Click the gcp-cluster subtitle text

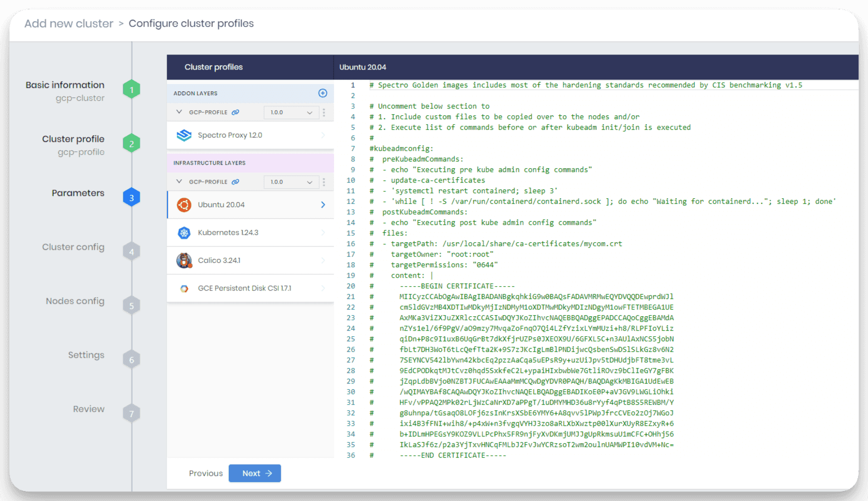pyautogui.click(x=80, y=98)
